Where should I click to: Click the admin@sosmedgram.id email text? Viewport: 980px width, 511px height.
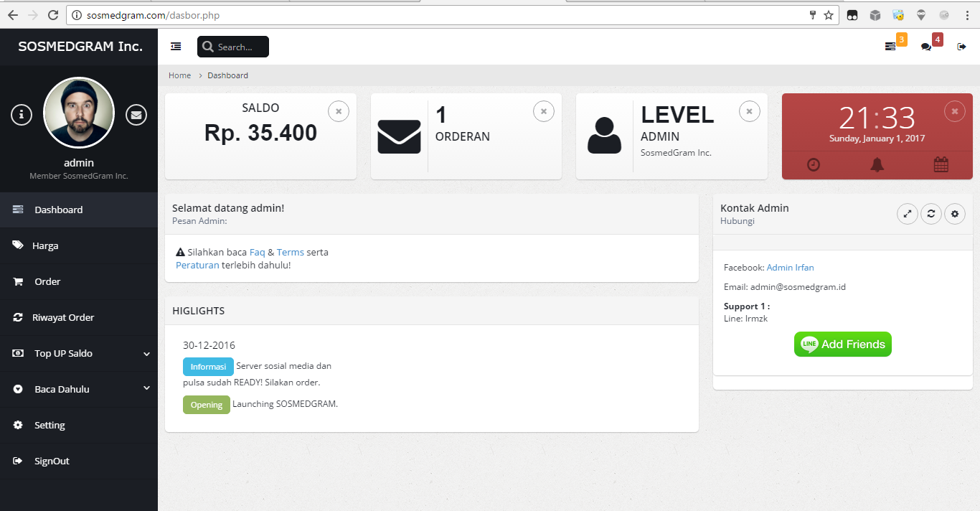click(x=798, y=287)
